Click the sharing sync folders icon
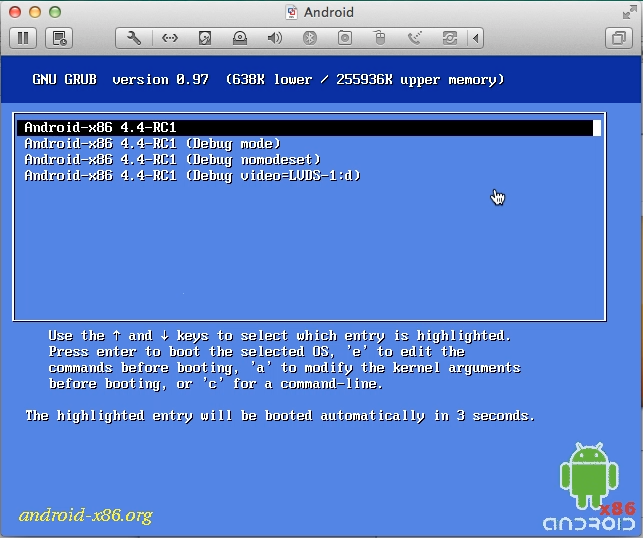The height and width of the screenshot is (538, 643). point(450,38)
